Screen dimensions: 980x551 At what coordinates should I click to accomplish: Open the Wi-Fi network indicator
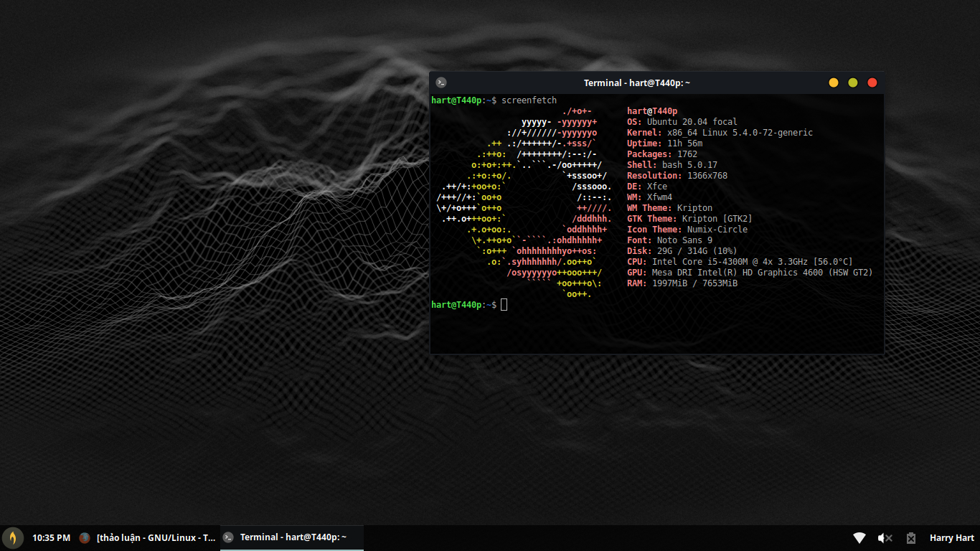click(x=859, y=538)
